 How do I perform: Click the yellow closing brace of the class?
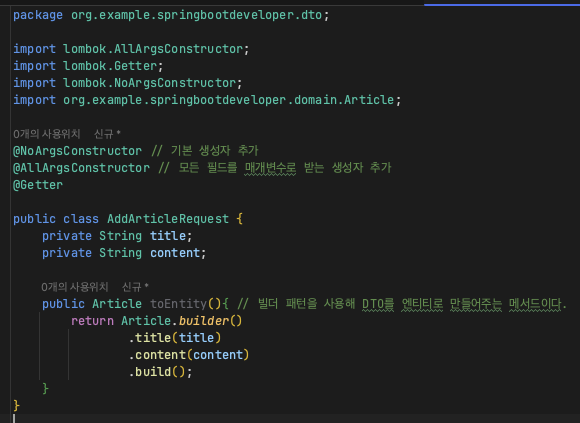[16, 406]
